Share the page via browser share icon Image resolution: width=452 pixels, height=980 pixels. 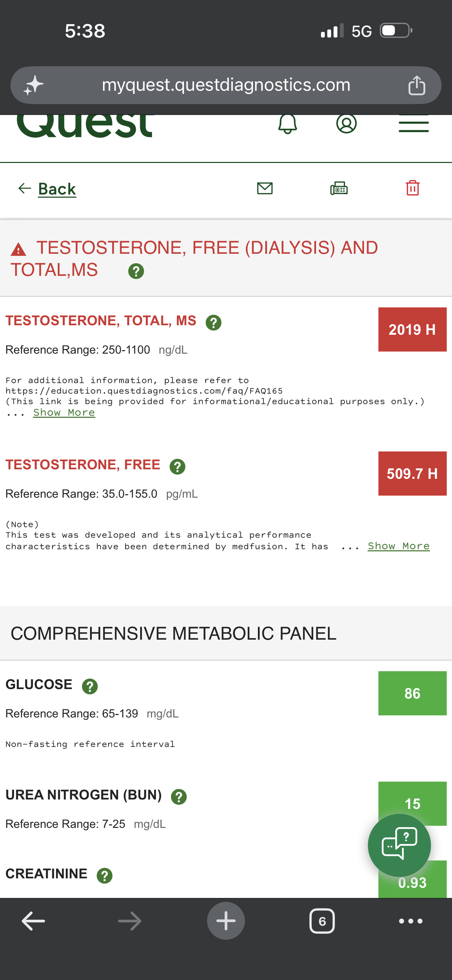click(417, 85)
